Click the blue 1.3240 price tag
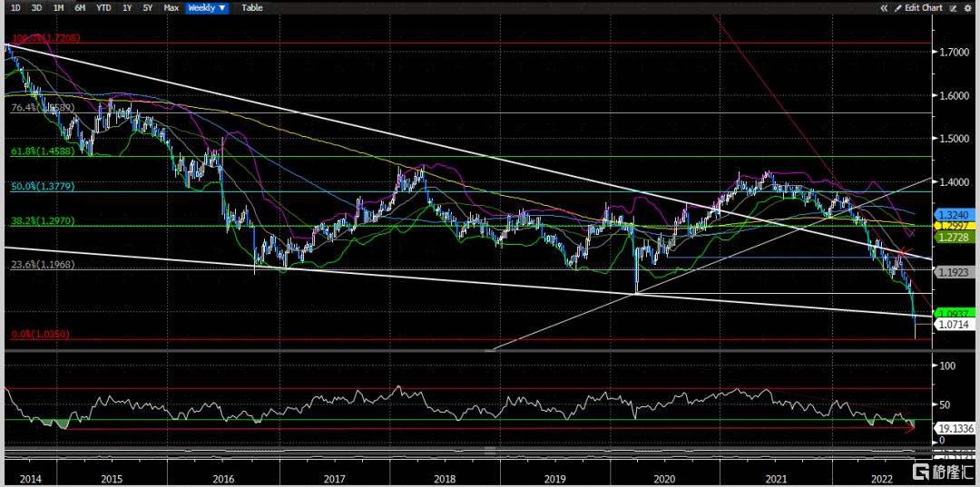The height and width of the screenshot is (487, 980). click(954, 215)
